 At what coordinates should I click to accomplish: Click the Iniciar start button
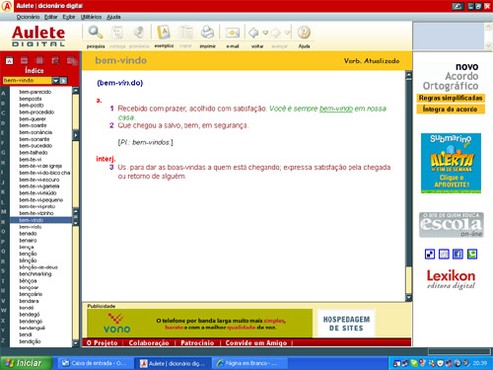pos(26,363)
